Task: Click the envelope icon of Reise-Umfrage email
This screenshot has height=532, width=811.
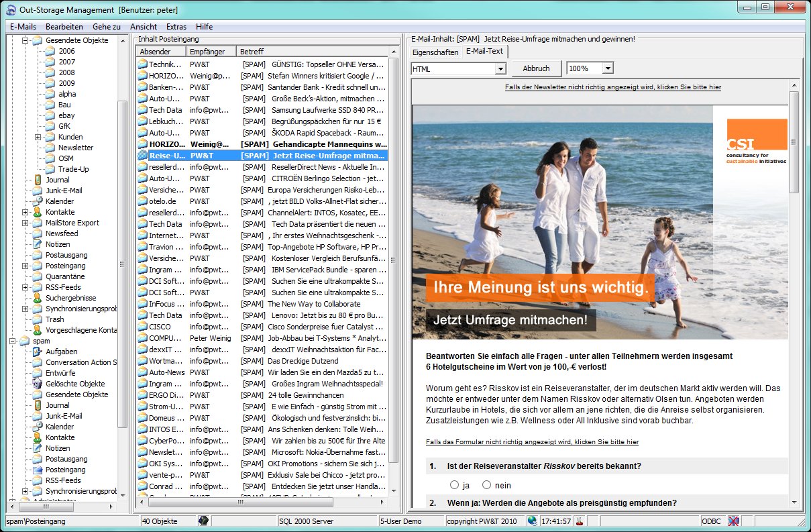Action: pos(142,156)
